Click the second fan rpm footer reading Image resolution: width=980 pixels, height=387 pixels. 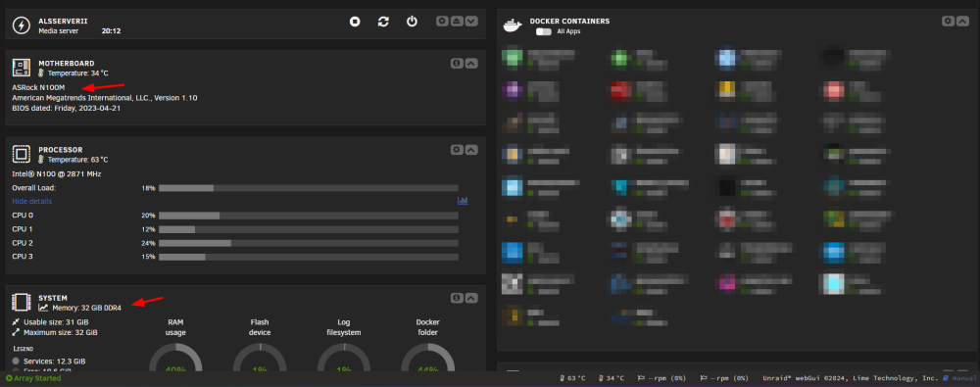(724, 378)
